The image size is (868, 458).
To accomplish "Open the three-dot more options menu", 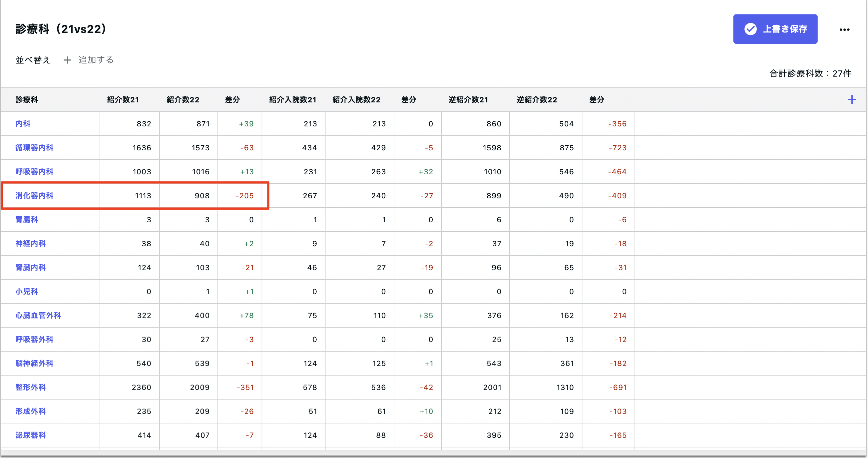I will 844,30.
